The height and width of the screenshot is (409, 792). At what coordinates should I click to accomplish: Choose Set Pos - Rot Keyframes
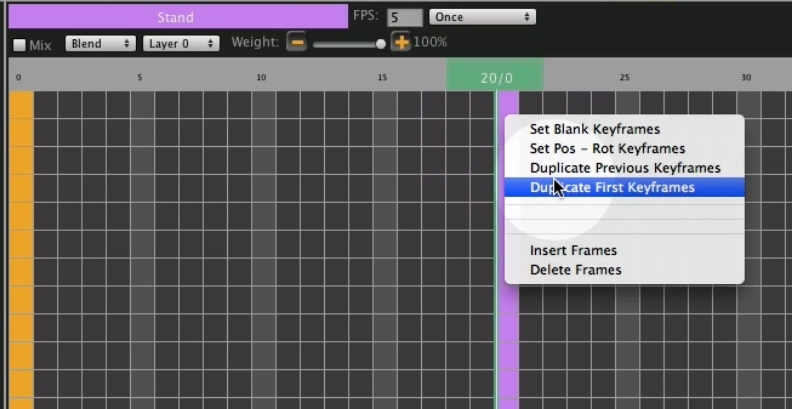click(x=624, y=148)
